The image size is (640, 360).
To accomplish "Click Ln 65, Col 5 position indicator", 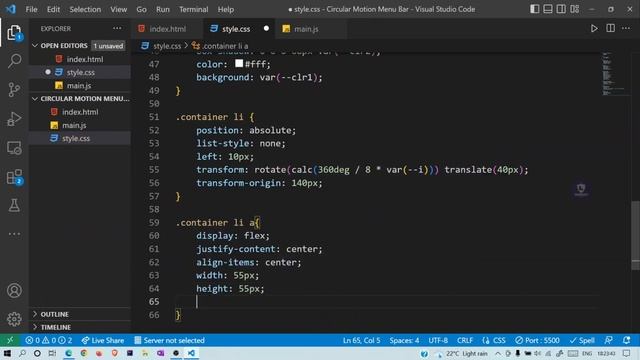I will (x=361, y=340).
